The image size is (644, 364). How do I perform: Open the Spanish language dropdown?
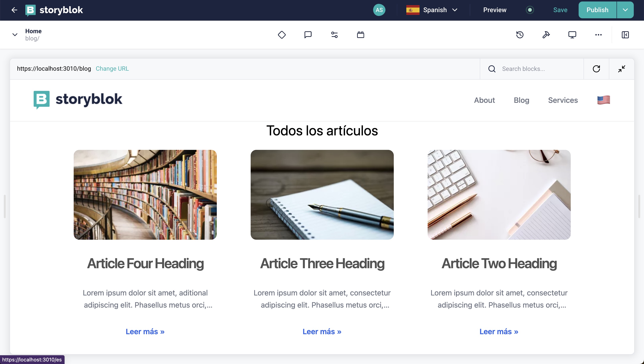pos(432,10)
